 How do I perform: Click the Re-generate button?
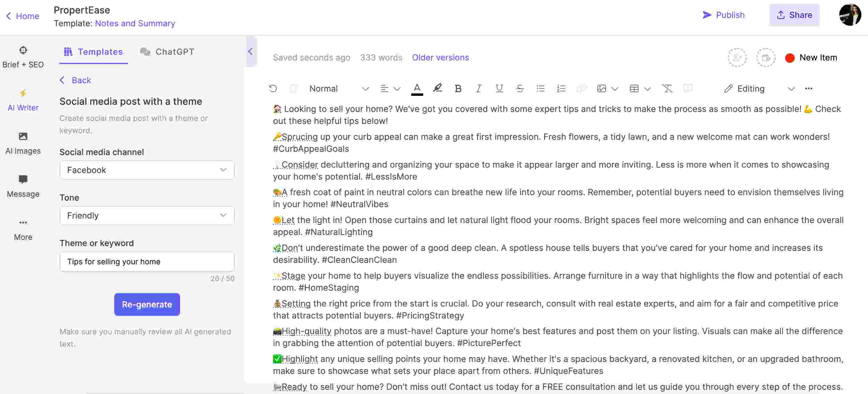[147, 304]
